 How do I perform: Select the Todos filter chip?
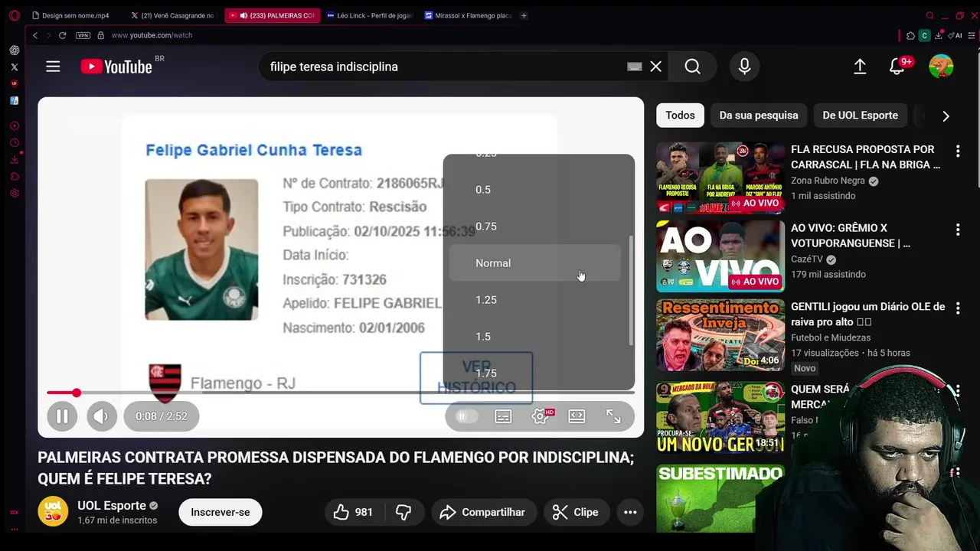pos(680,116)
